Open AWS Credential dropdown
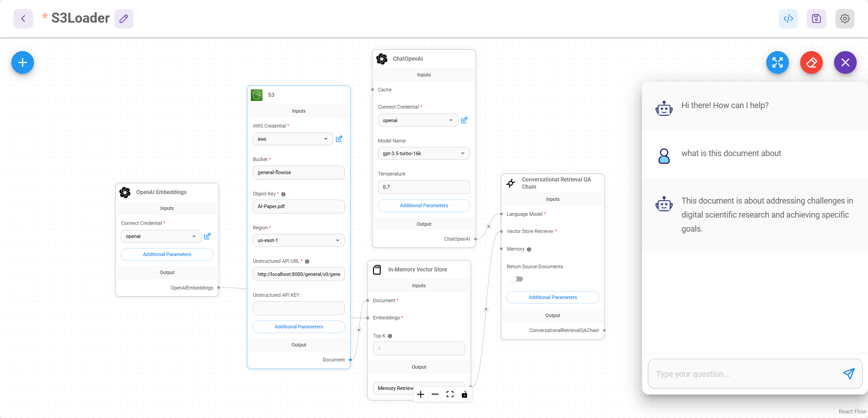The width and height of the screenshot is (868, 418). pyautogui.click(x=292, y=139)
